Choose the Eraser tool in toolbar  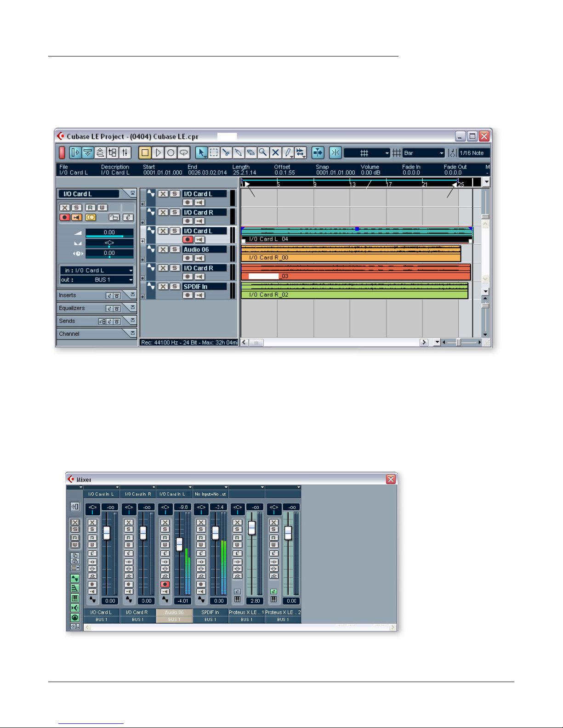click(x=250, y=153)
